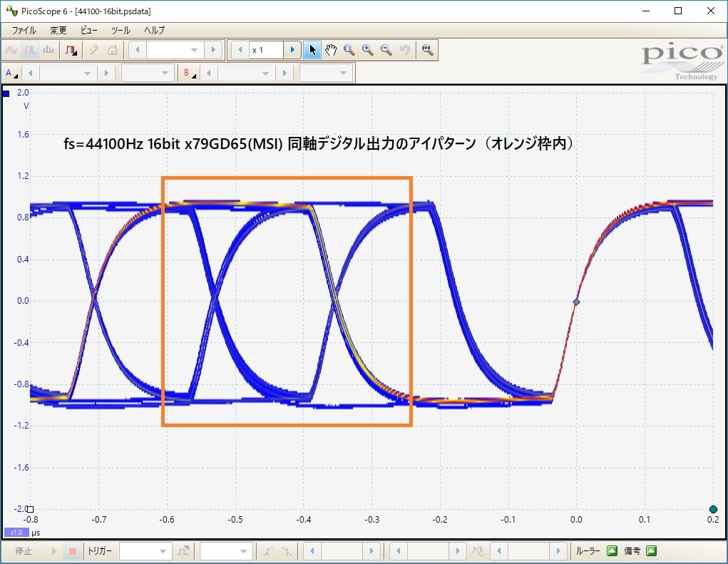Decrease the trigger threshold value

tap(312, 551)
